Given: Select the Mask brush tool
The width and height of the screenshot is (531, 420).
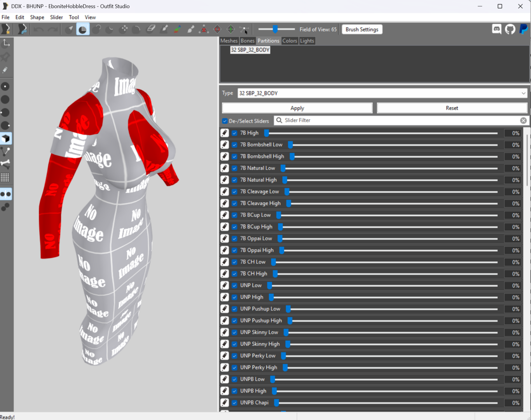Looking at the screenshot, I should pos(83,29).
